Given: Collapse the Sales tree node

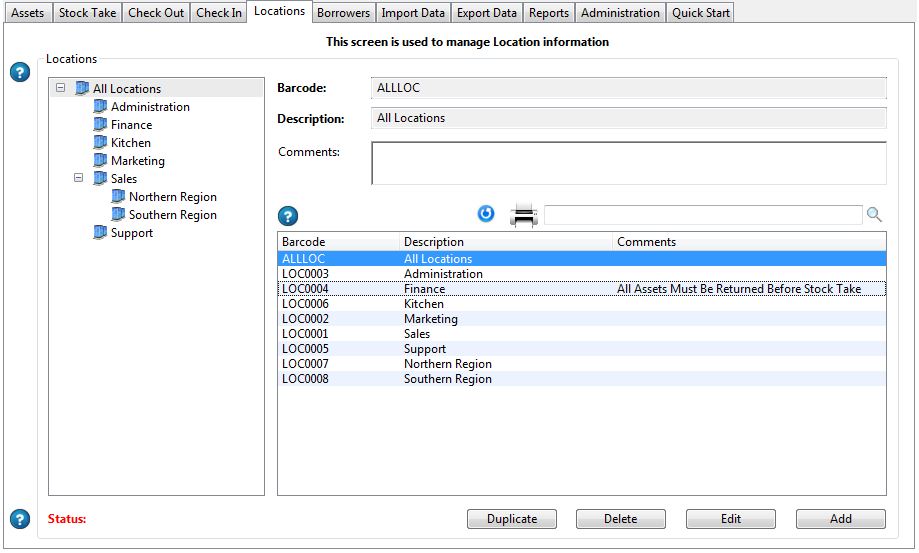Looking at the screenshot, I should 80,179.
